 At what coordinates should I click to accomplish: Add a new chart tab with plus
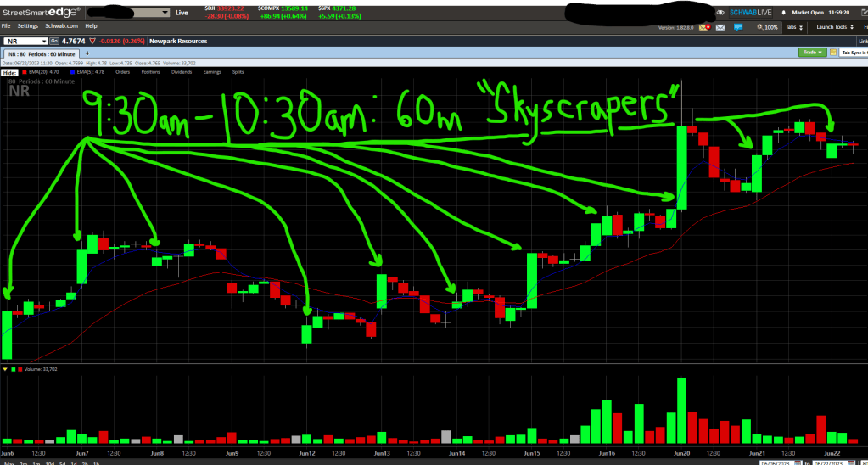87,53
